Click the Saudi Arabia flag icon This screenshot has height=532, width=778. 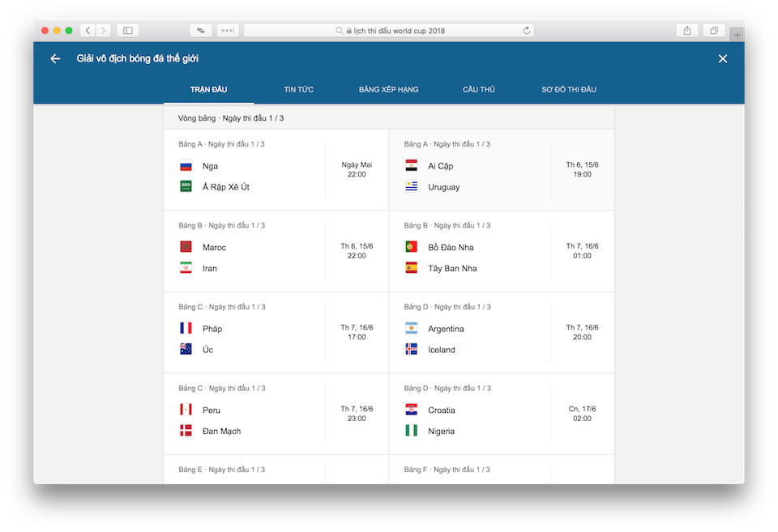click(186, 186)
